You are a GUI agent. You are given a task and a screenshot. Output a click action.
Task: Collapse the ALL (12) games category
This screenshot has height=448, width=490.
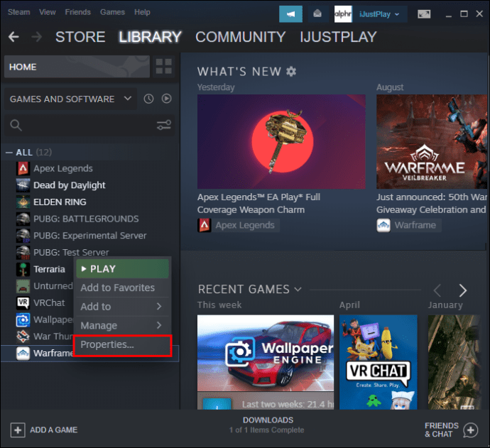click(x=9, y=153)
